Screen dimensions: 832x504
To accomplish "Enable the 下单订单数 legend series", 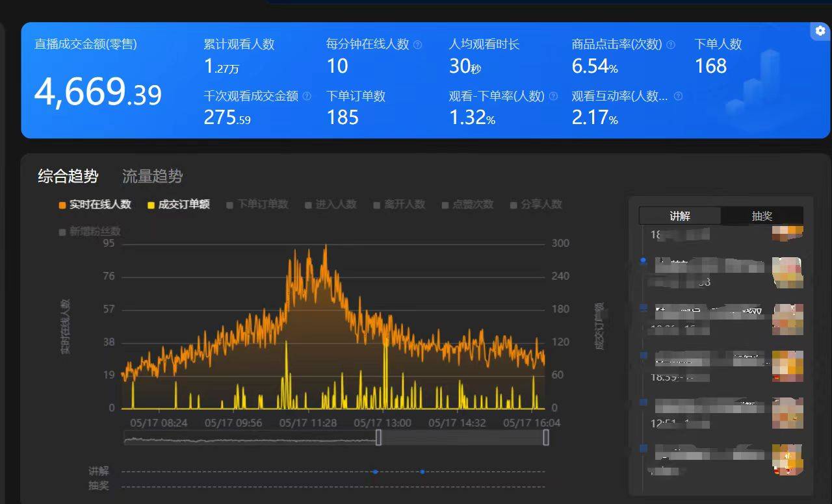I will pyautogui.click(x=257, y=205).
